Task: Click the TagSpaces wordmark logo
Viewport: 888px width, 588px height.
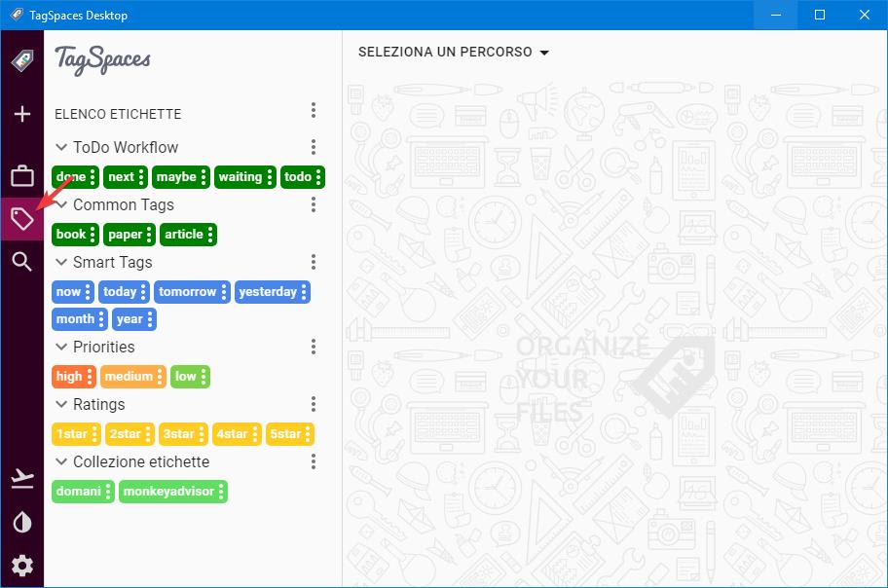Action: [102, 60]
